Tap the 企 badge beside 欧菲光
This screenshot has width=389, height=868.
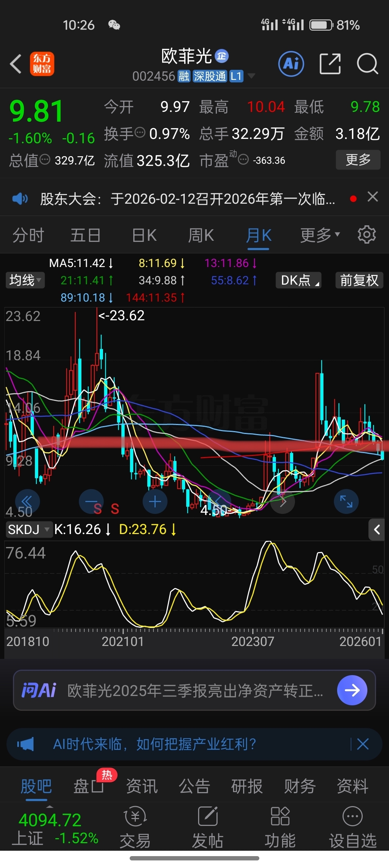click(x=222, y=56)
